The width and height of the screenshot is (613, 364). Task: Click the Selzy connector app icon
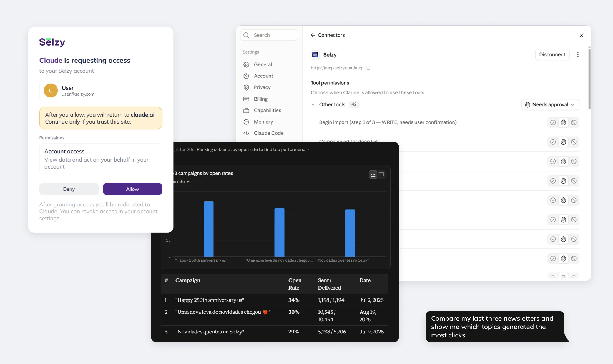click(315, 55)
